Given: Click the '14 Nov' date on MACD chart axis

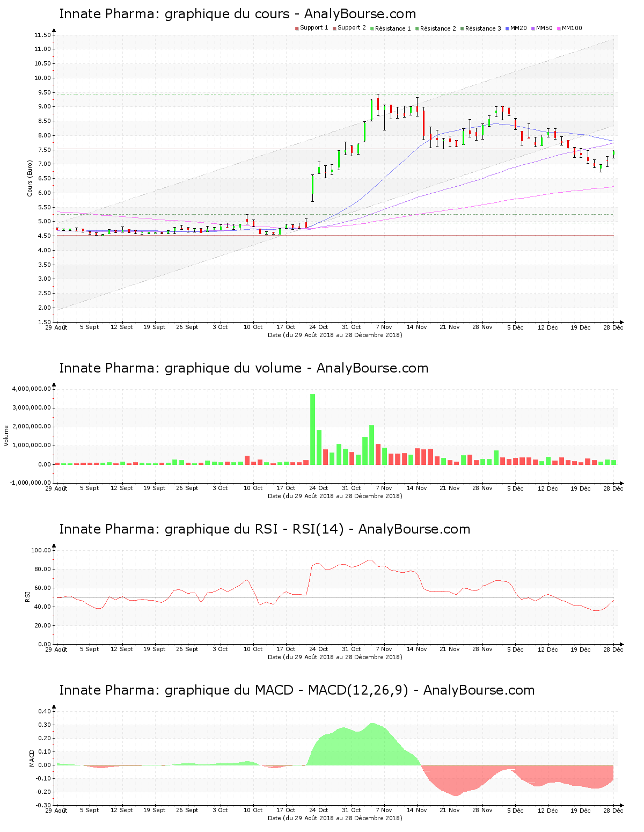Looking at the screenshot, I should pyautogui.click(x=417, y=810).
